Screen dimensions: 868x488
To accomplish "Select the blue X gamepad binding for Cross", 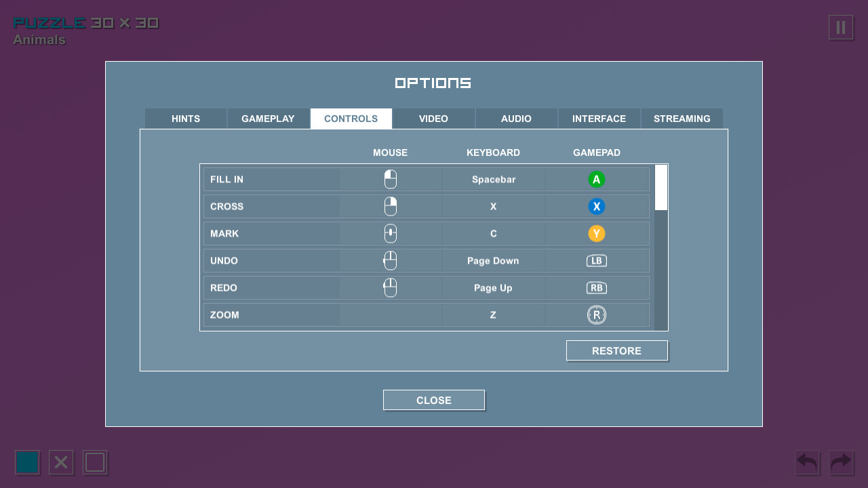I will (597, 206).
